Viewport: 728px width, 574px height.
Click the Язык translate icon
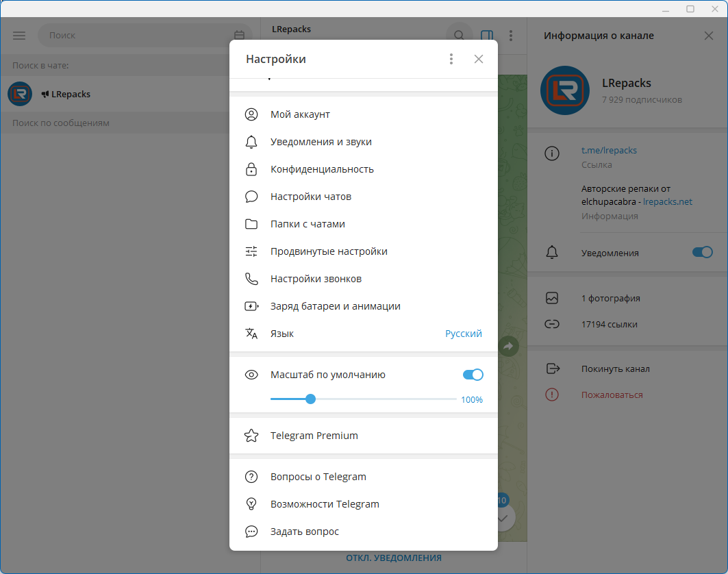251,334
